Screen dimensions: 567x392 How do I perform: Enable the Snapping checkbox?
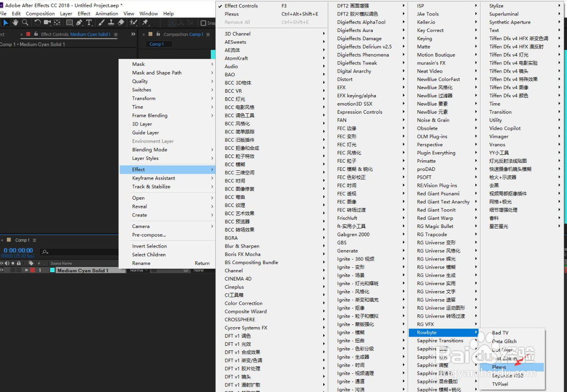204,23
